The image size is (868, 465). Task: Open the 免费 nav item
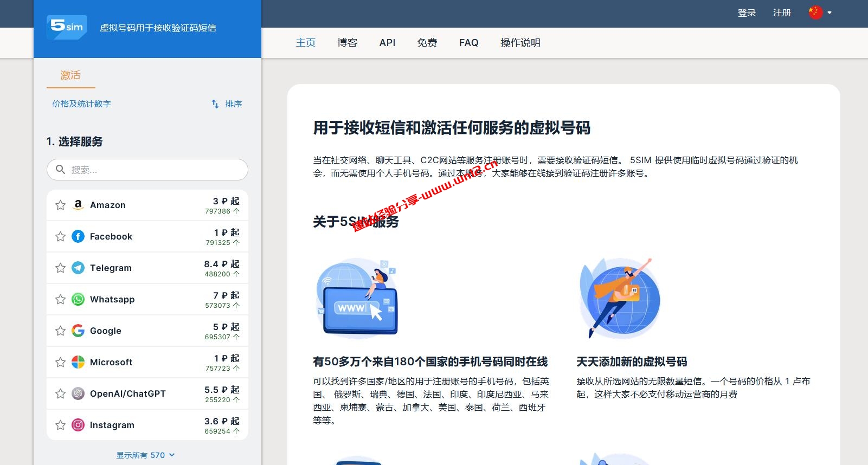click(427, 42)
